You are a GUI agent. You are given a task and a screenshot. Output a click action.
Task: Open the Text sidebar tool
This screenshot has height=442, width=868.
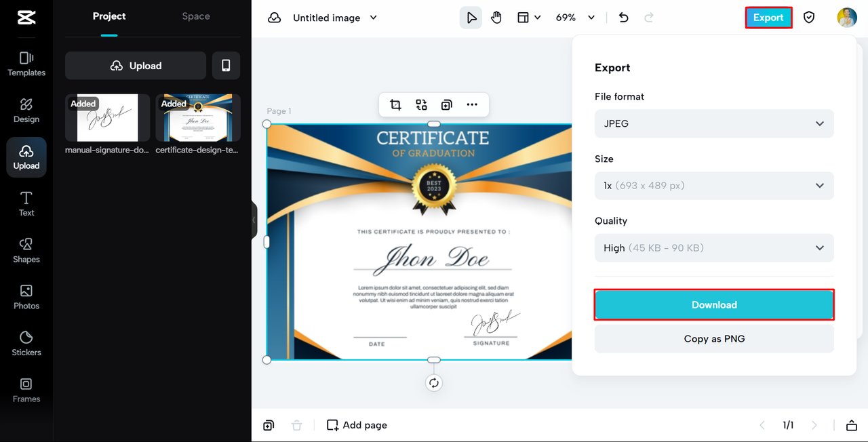(x=26, y=204)
